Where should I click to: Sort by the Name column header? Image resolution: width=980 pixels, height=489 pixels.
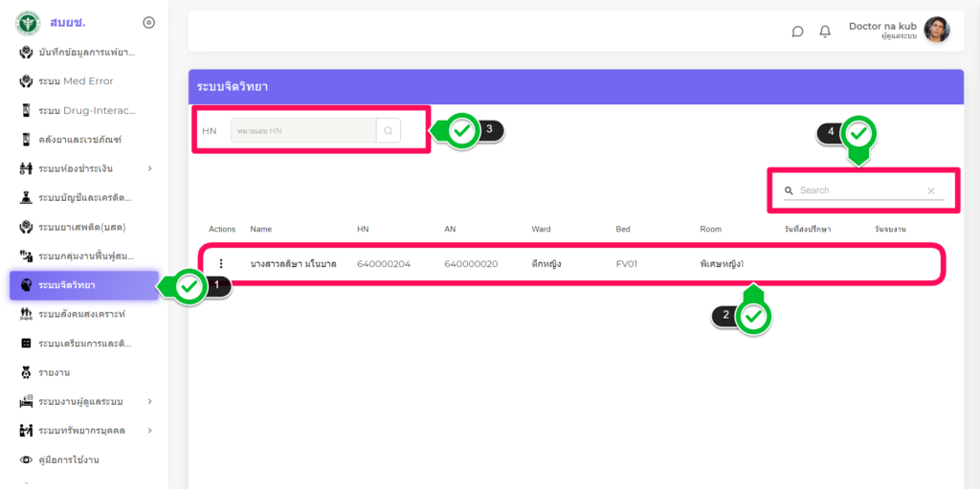click(260, 230)
